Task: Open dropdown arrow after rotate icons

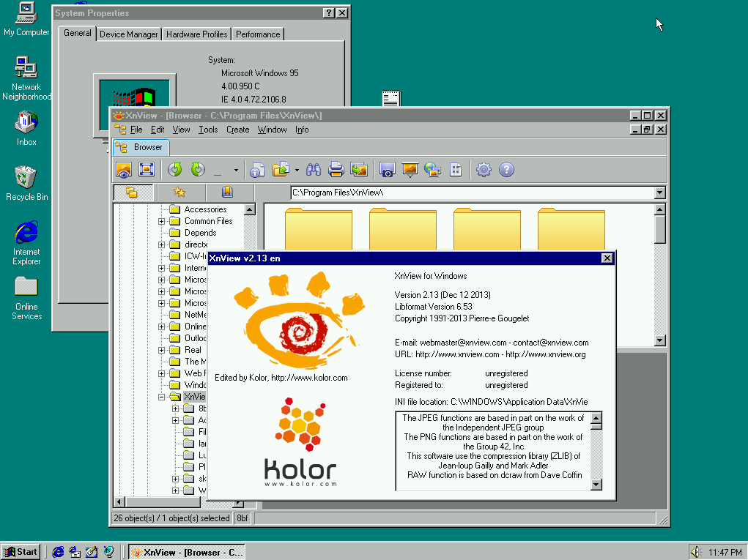Action: pyautogui.click(x=236, y=170)
